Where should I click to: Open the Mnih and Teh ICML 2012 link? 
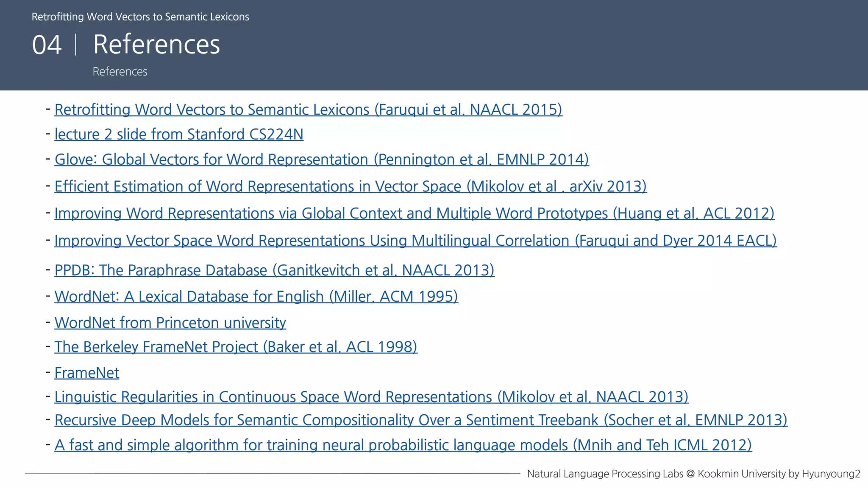(x=403, y=445)
